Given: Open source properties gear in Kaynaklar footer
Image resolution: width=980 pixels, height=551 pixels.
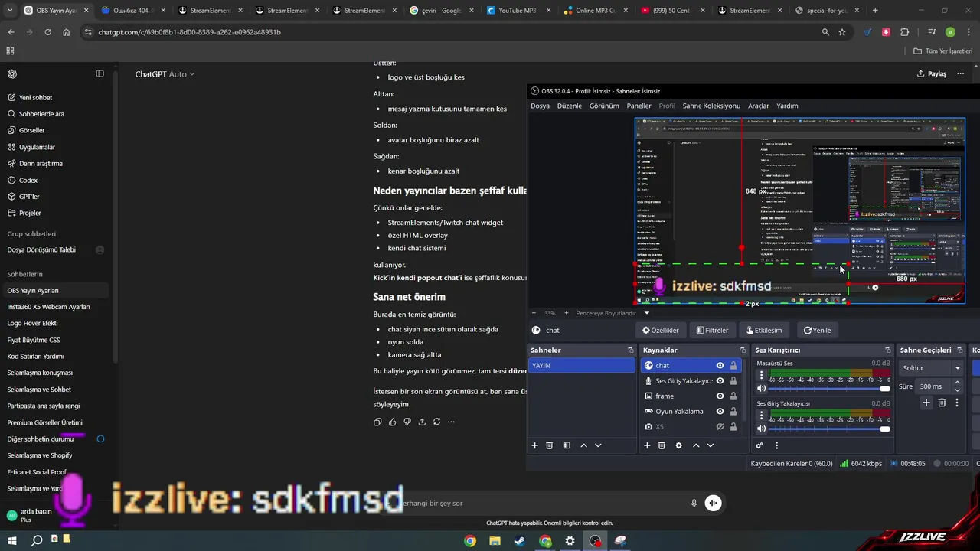Looking at the screenshot, I should point(678,445).
